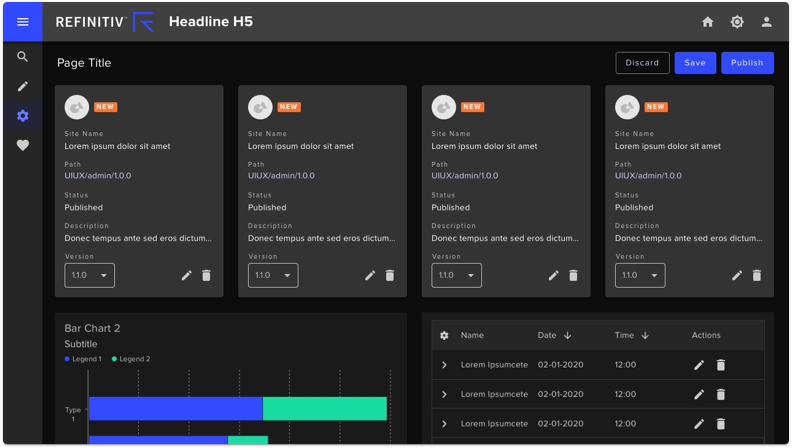Click the second card avatar thumbnail
792x448 pixels.
[x=260, y=107]
